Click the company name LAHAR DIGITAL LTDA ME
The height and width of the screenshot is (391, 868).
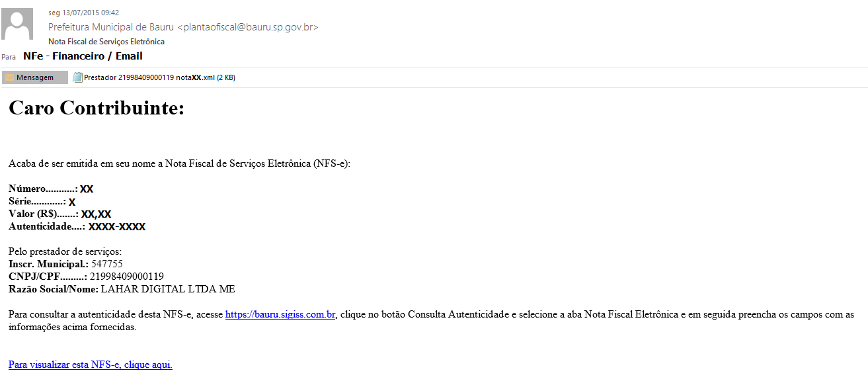coord(168,289)
